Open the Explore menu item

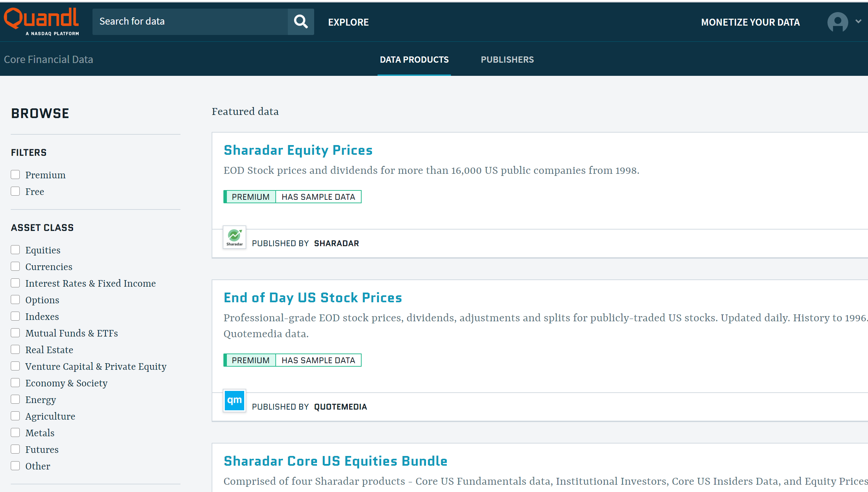(x=348, y=22)
